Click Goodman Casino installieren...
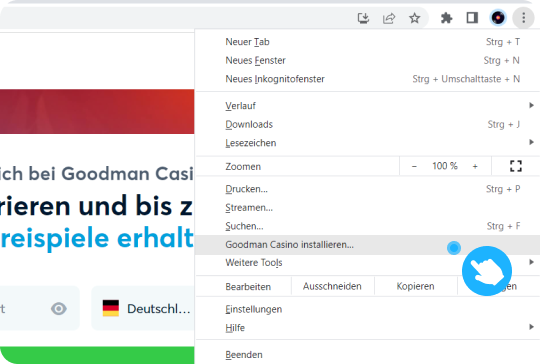The height and width of the screenshot is (364, 540). coord(367,245)
